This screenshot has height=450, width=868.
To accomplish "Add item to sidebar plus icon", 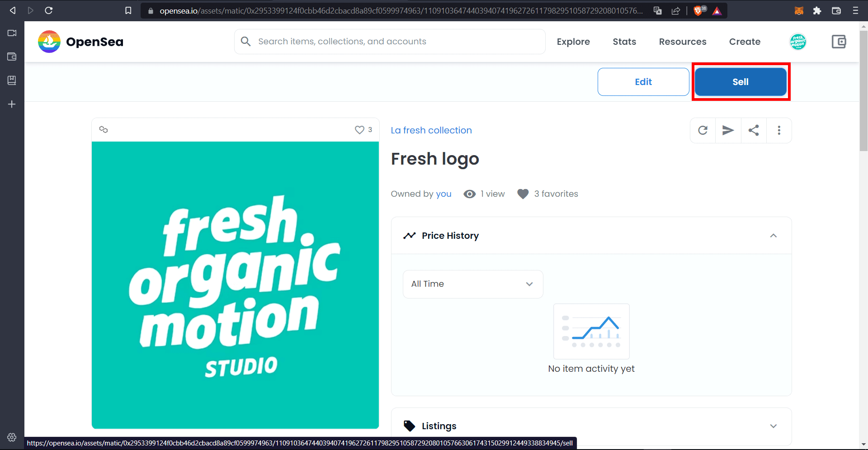I will (x=12, y=104).
